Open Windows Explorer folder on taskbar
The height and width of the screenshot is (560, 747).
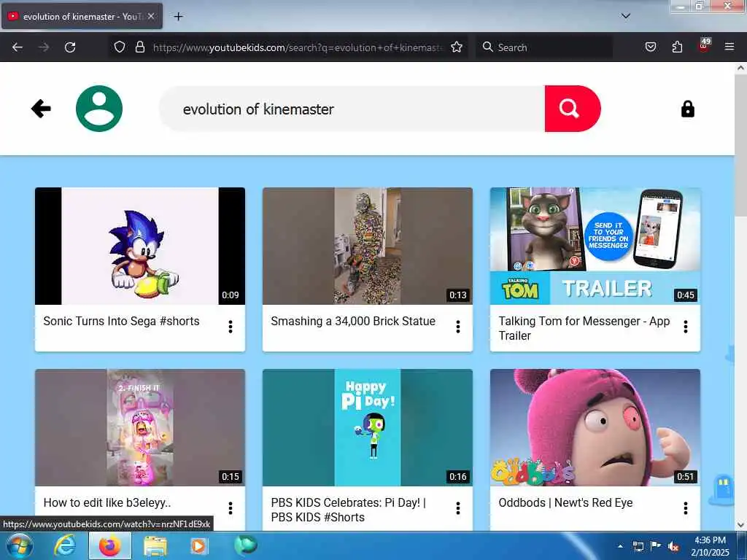(x=155, y=545)
